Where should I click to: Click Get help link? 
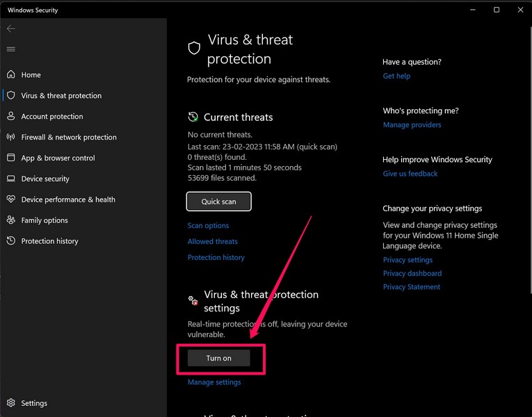click(x=396, y=76)
